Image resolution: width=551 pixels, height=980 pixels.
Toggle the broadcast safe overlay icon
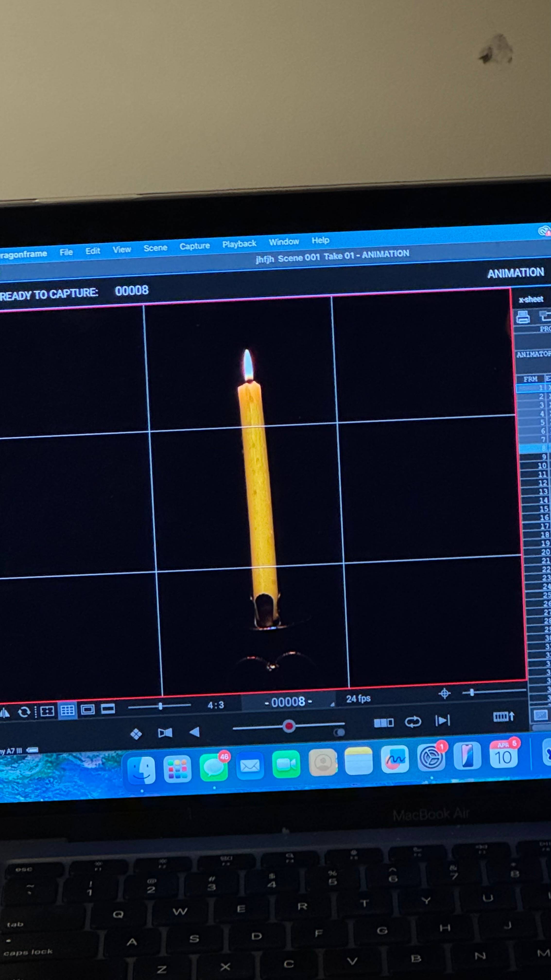click(47, 711)
